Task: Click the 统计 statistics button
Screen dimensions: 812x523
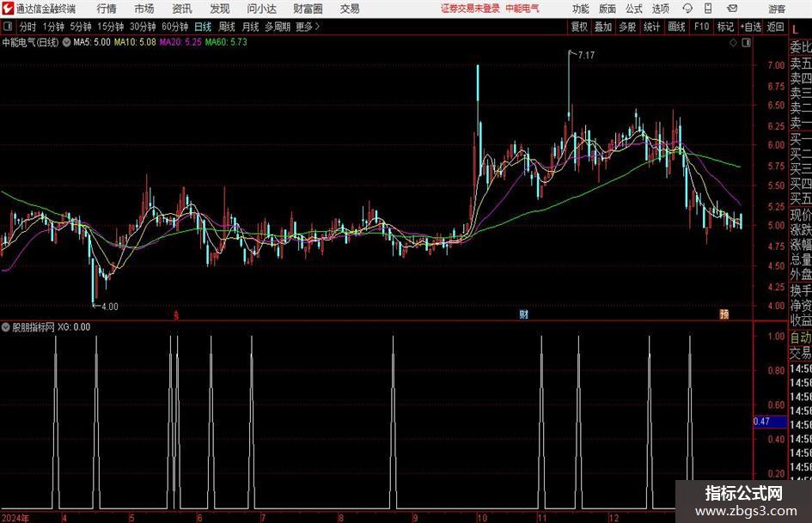Action: [651, 27]
